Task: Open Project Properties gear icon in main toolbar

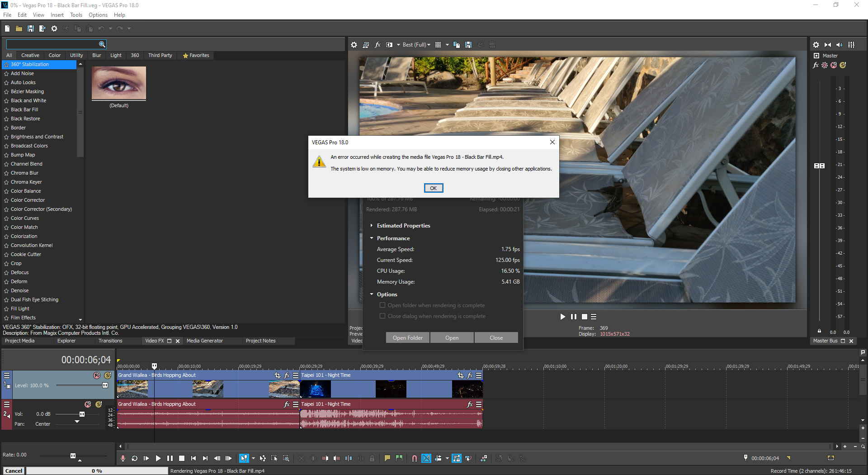Action: point(54,28)
